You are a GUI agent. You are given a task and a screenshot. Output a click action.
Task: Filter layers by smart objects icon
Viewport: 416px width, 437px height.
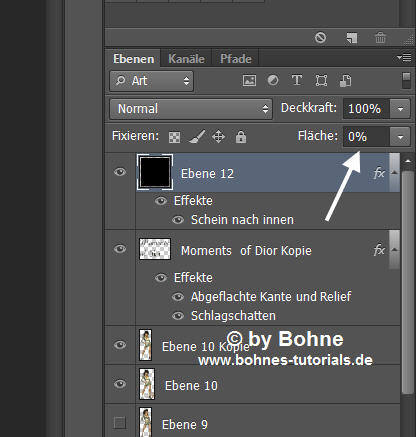point(345,81)
